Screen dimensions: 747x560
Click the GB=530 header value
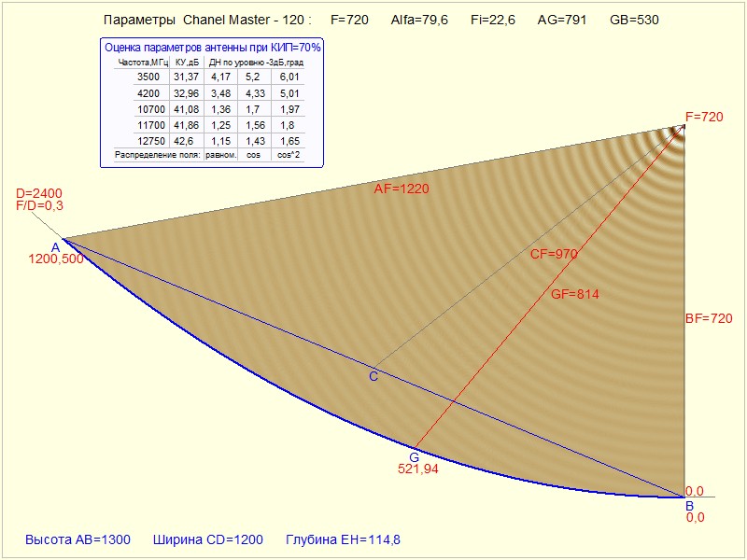pos(634,20)
